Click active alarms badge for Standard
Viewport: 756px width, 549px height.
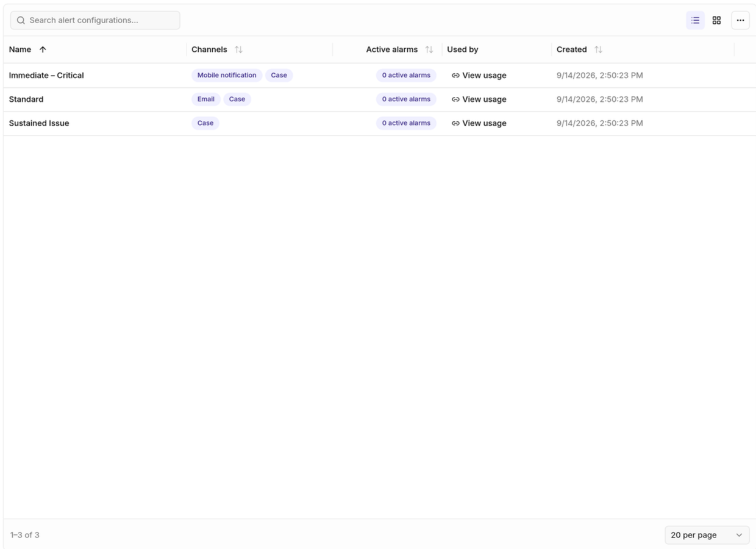(x=406, y=99)
